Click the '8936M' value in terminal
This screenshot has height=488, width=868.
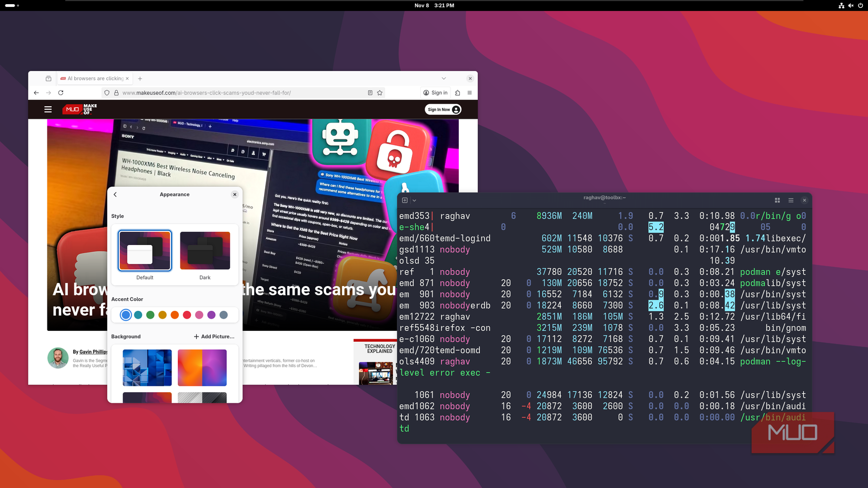coord(549,216)
